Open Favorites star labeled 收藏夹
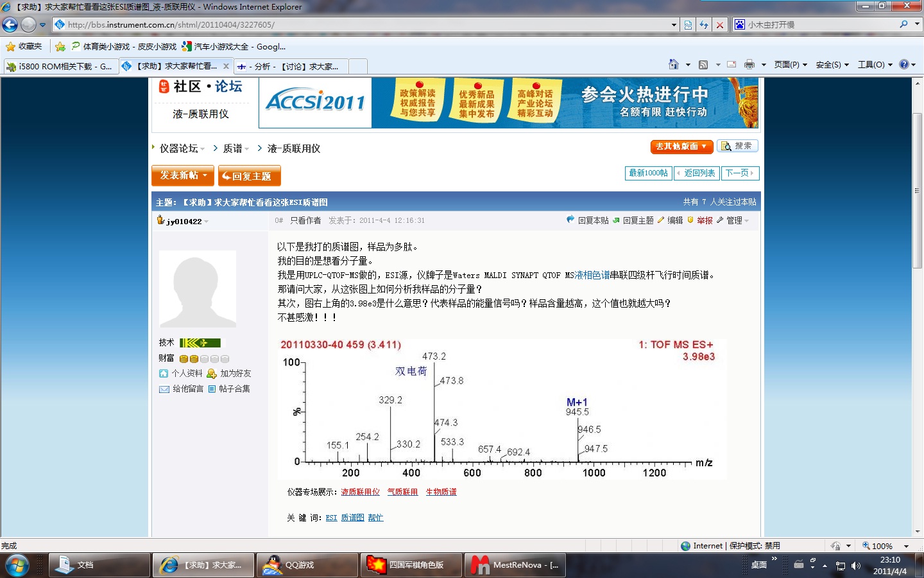The image size is (924, 578). pyautogui.click(x=24, y=46)
